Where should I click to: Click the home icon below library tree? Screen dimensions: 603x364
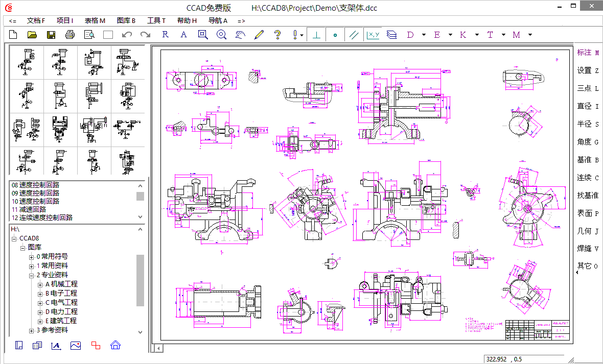pos(115,345)
